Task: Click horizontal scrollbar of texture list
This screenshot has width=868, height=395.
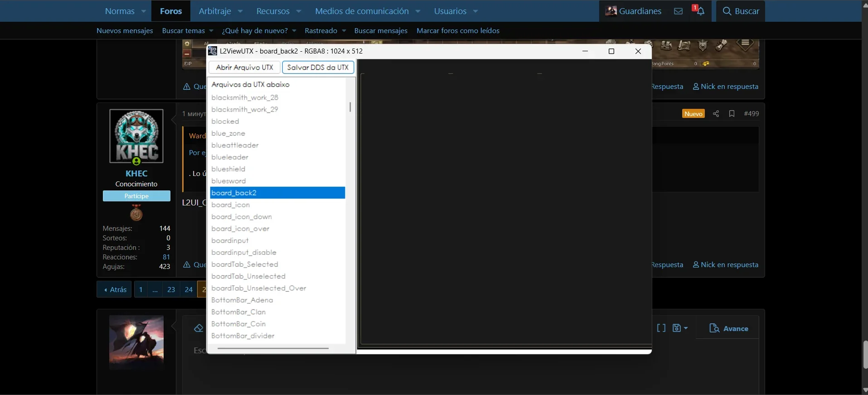Action: point(273,348)
